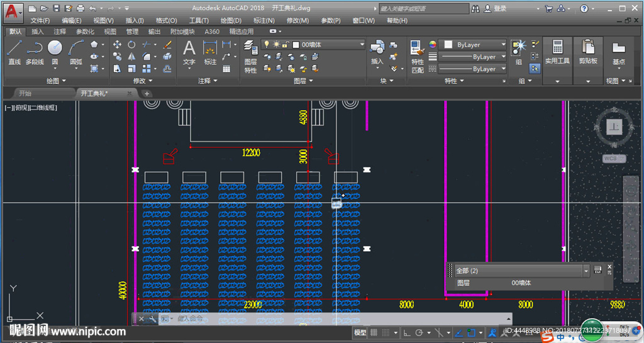644x343 pixels.
Task: Switch to the 插入 ribbon tab
Action: point(37,31)
